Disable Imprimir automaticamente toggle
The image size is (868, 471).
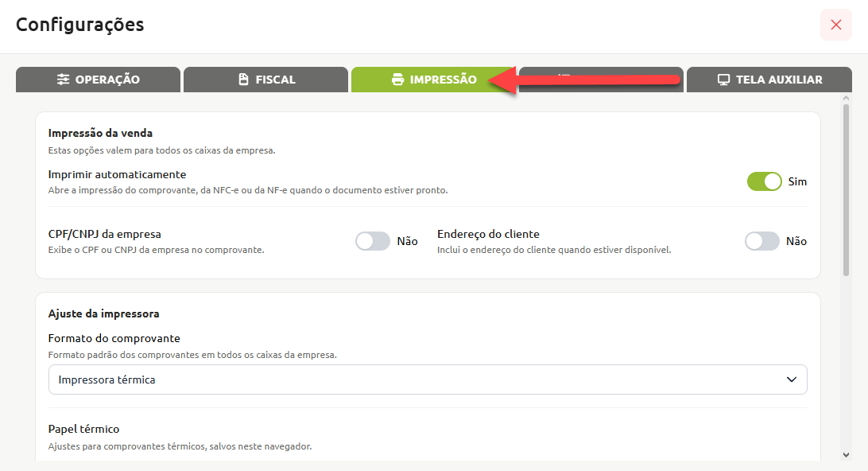pyautogui.click(x=764, y=181)
